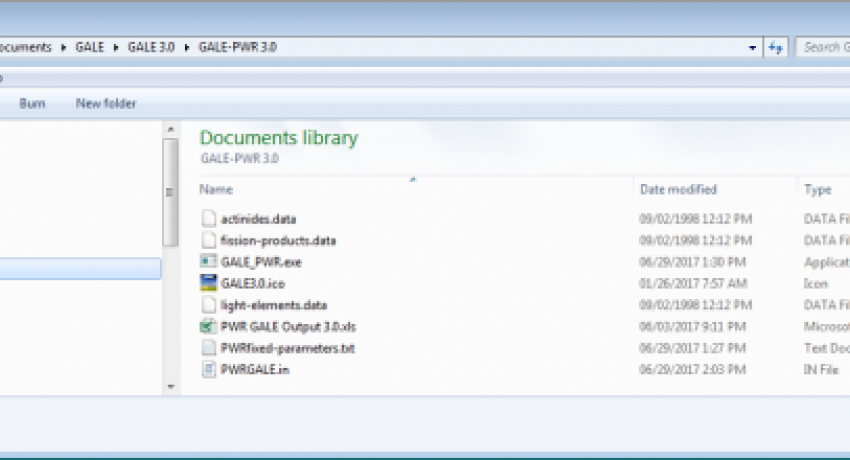Click the PWRGALE.in file icon
Screen dimensions: 850x460
tap(209, 370)
